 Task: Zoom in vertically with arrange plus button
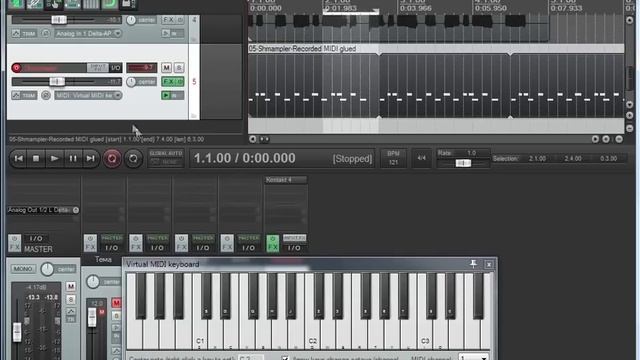tap(630, 116)
